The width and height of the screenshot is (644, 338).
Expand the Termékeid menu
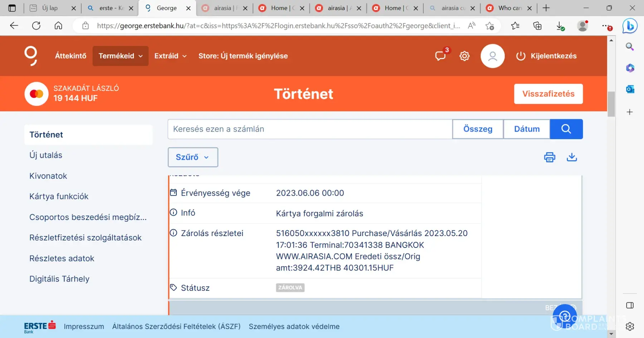click(x=120, y=56)
